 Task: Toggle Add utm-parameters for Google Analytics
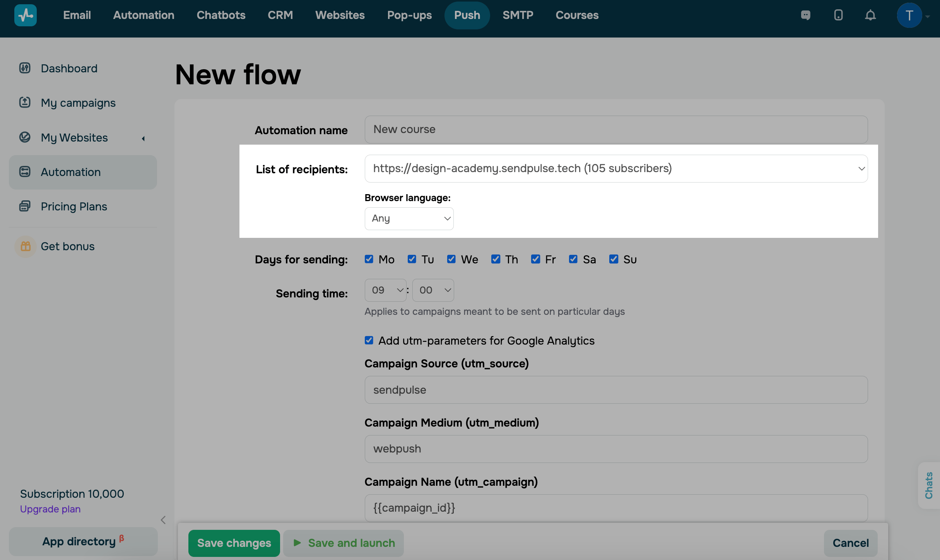(369, 340)
